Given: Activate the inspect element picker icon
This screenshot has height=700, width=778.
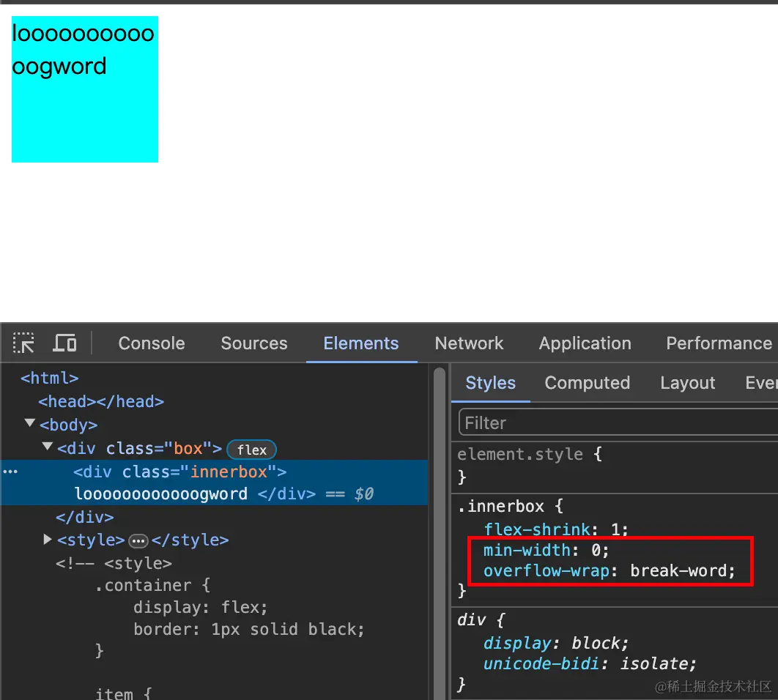Looking at the screenshot, I should tap(23, 343).
